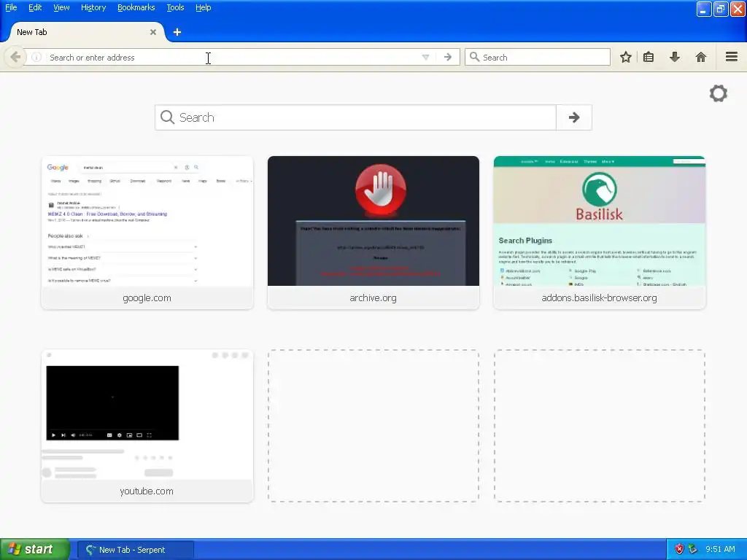Open a new tab with plus button

click(x=177, y=32)
